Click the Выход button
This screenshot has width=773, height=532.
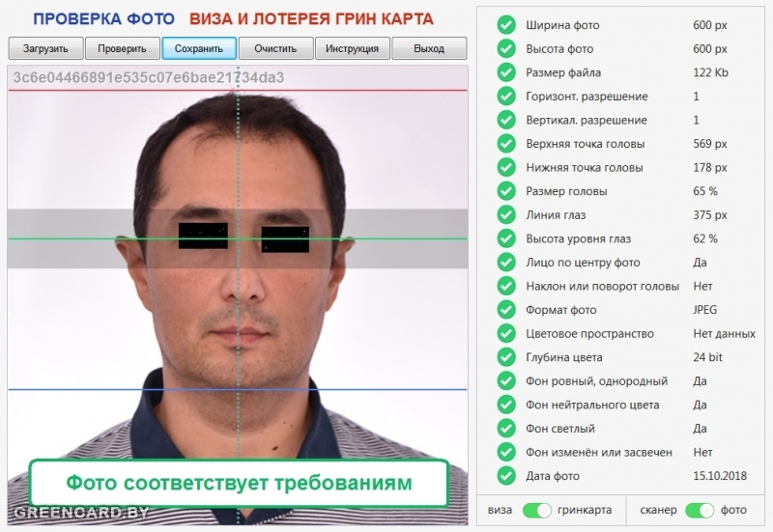pos(429,48)
